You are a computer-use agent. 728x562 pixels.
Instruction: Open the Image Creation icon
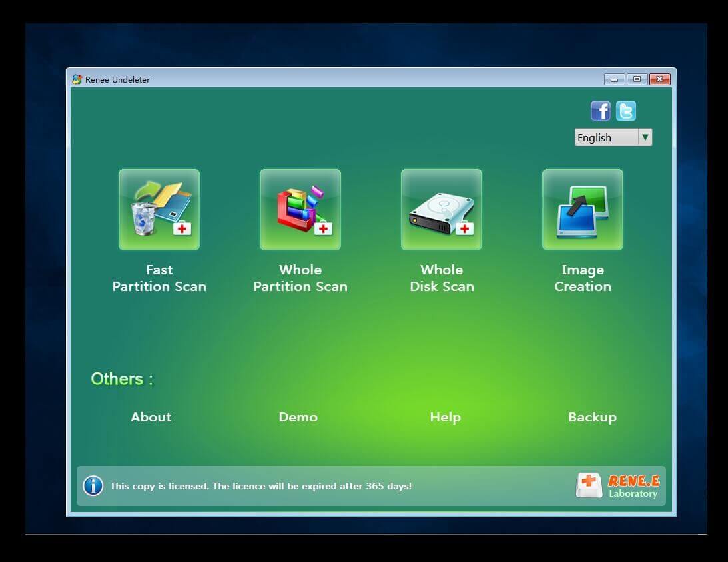pos(583,210)
